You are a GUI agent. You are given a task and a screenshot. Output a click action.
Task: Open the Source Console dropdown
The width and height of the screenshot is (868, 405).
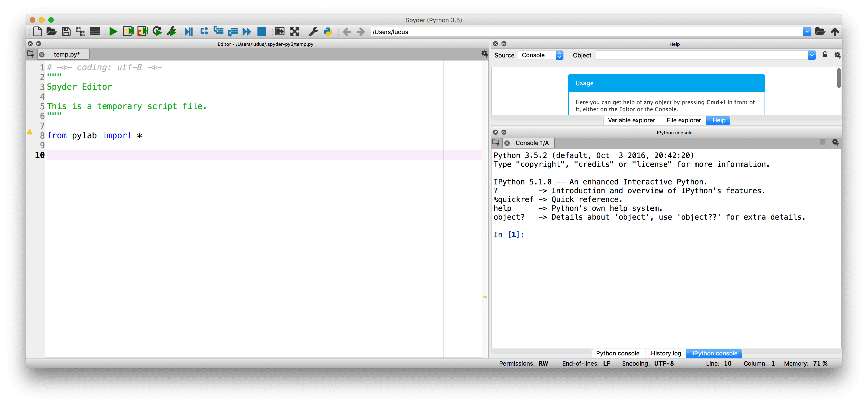(x=541, y=55)
